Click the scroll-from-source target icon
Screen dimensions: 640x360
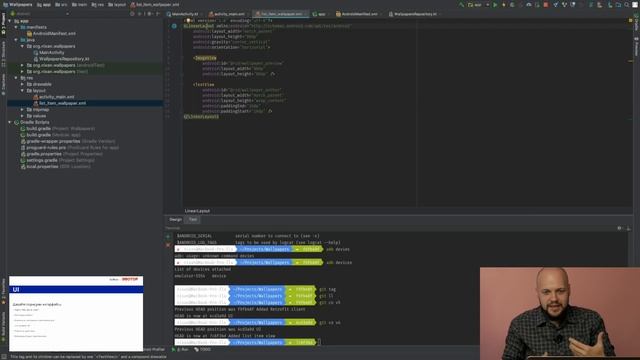132,14
